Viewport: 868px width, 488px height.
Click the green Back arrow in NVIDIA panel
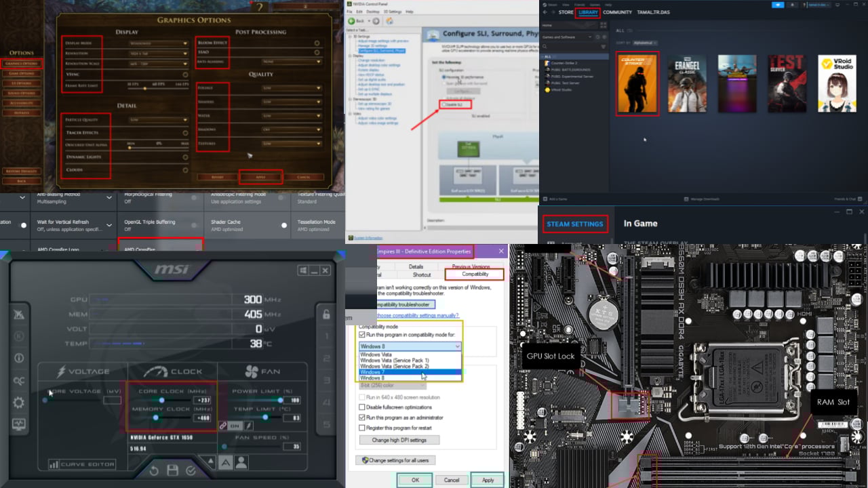pos(352,21)
